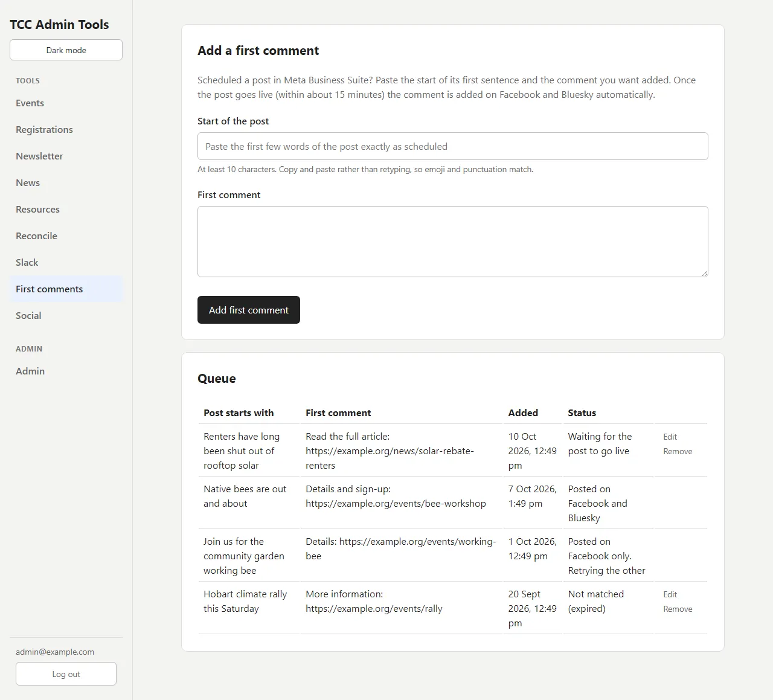Go to Admin page
773x700 pixels.
66,371
